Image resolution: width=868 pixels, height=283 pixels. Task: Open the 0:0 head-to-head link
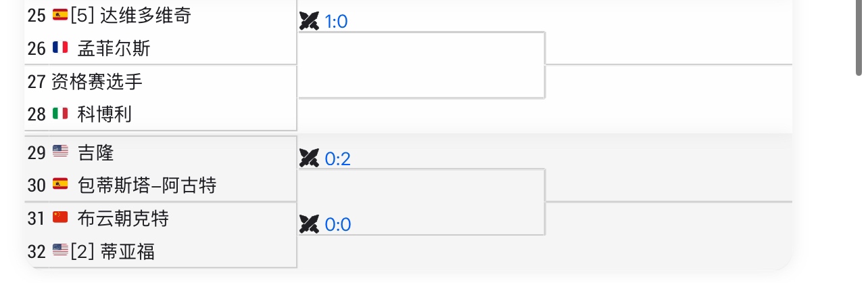click(338, 224)
